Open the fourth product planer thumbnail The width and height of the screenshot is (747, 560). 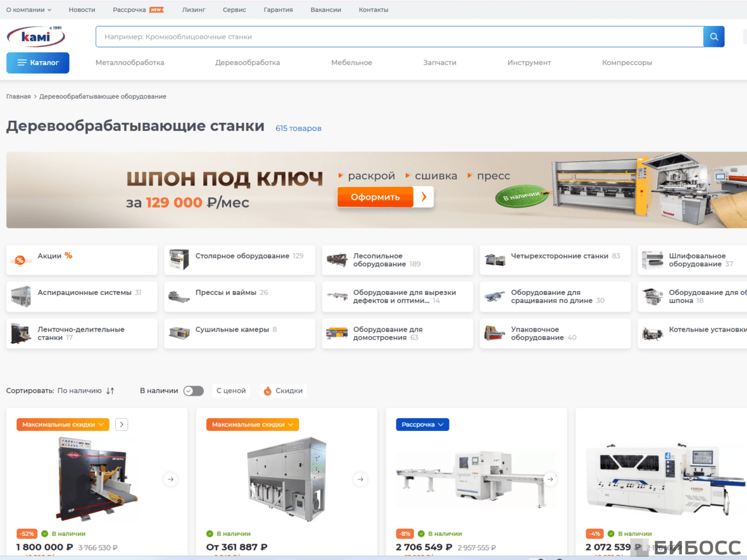(x=665, y=480)
